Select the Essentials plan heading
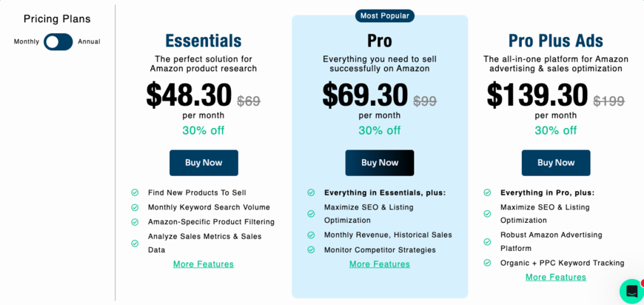Image resolution: width=644 pixels, height=305 pixels. coord(204,41)
